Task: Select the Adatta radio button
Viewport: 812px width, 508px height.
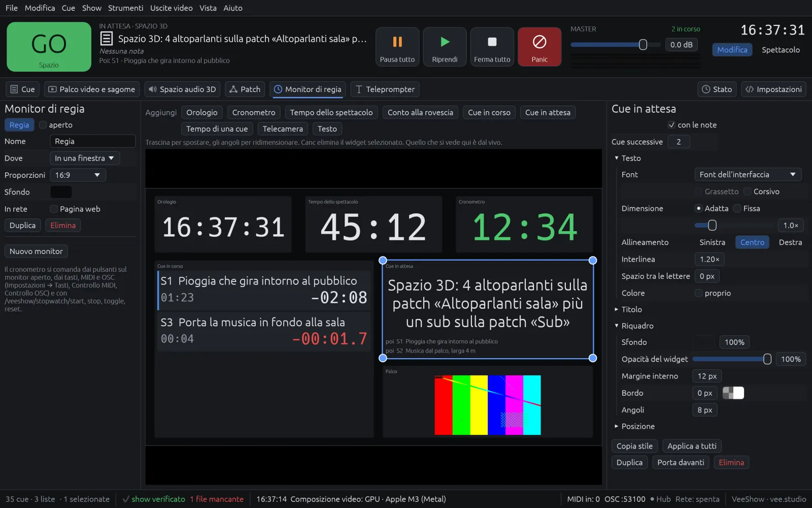Action: pyautogui.click(x=699, y=208)
